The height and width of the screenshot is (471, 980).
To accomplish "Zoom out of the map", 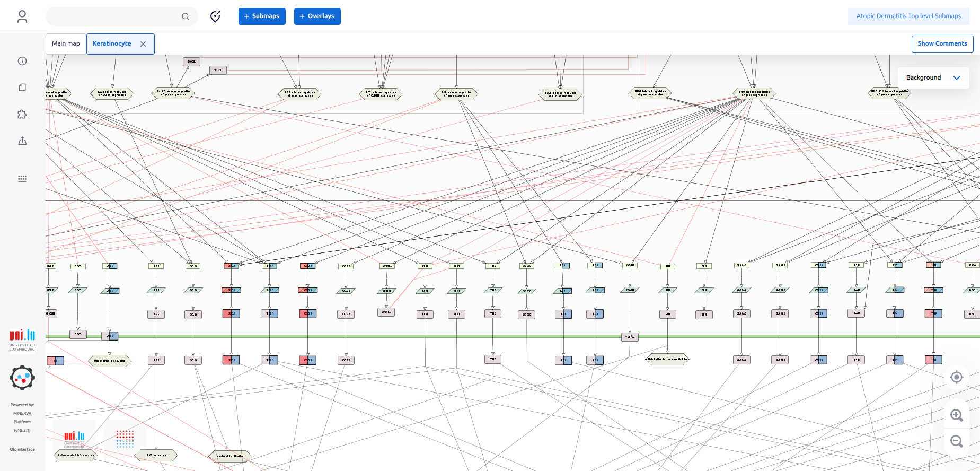I will coord(956,441).
